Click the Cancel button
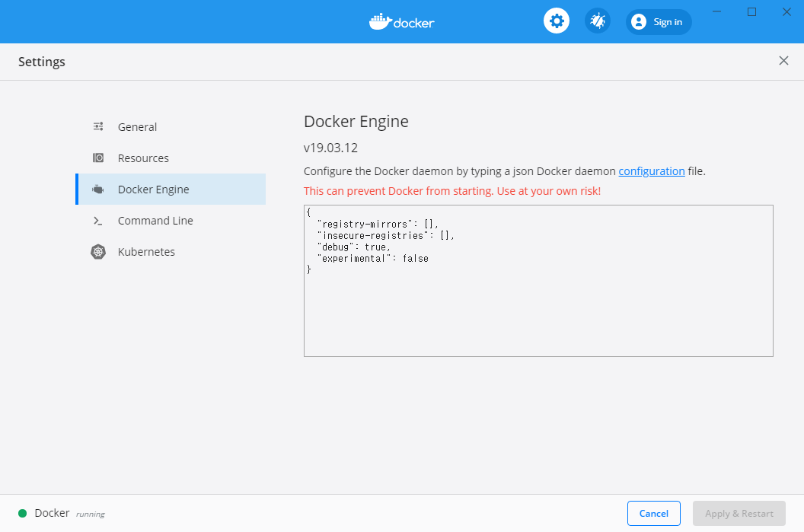This screenshot has width=804, height=532. [x=654, y=513]
